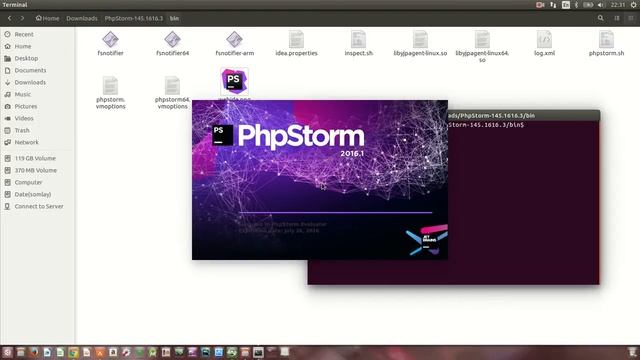Image resolution: width=640 pixels, height=360 pixels.
Task: Click the Terminal window title bar
Action: pyautogui.click(x=524, y=116)
